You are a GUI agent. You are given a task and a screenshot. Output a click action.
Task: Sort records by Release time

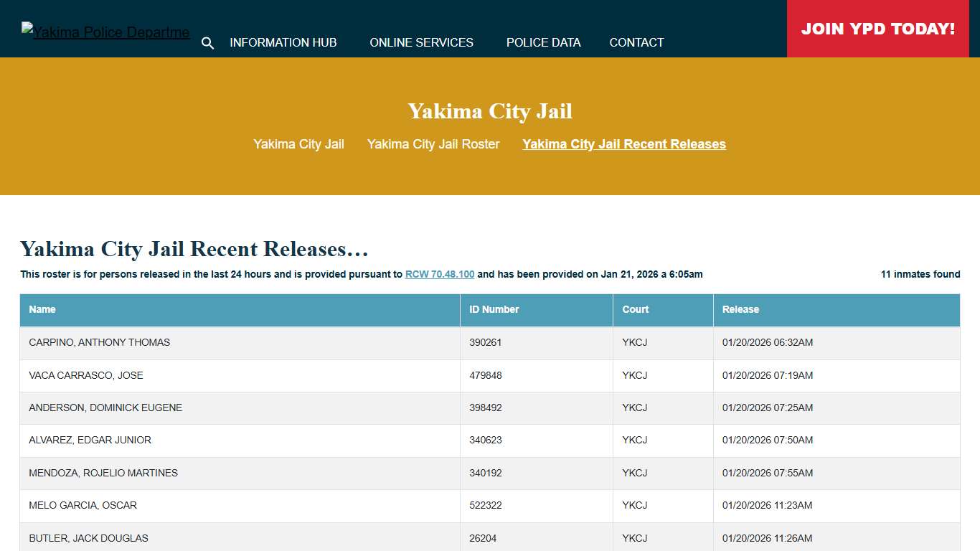click(x=740, y=309)
